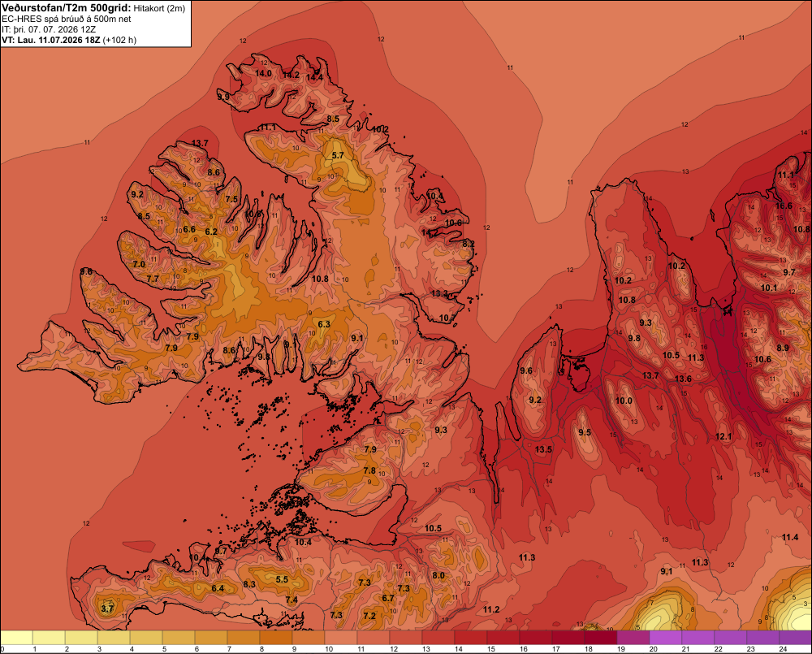Click the legend scale number 18
Image resolution: width=812 pixels, height=654 pixels.
(x=588, y=649)
